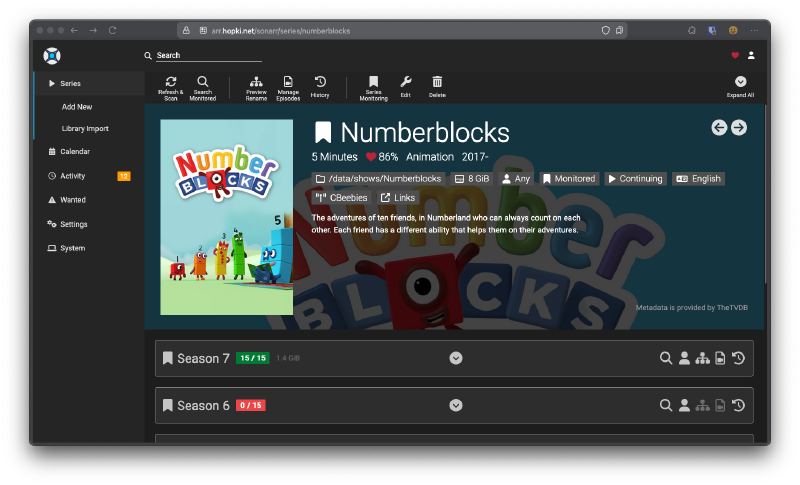Image resolution: width=800 pixels, height=485 pixels.
Task: Open Manage Episodes tool
Action: pyautogui.click(x=288, y=85)
